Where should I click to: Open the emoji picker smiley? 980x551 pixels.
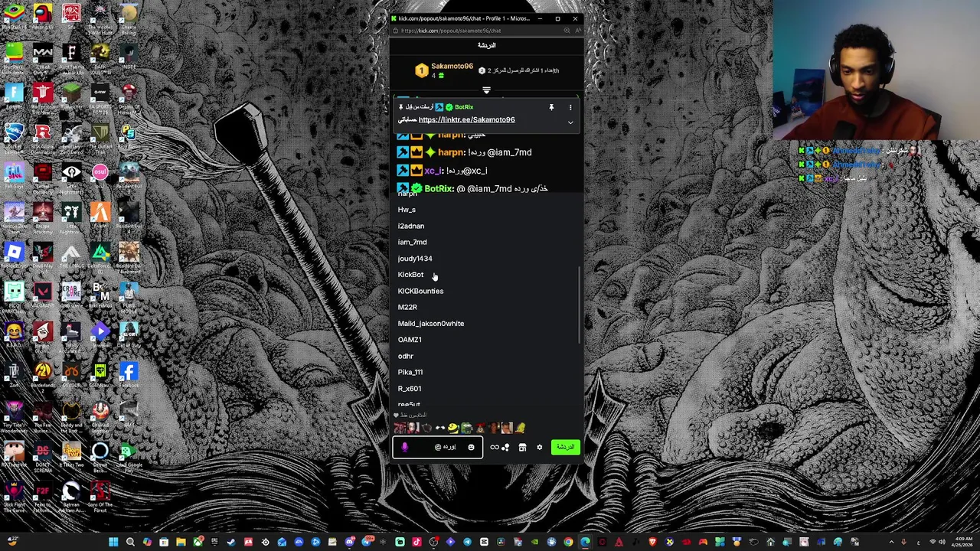[x=471, y=448]
